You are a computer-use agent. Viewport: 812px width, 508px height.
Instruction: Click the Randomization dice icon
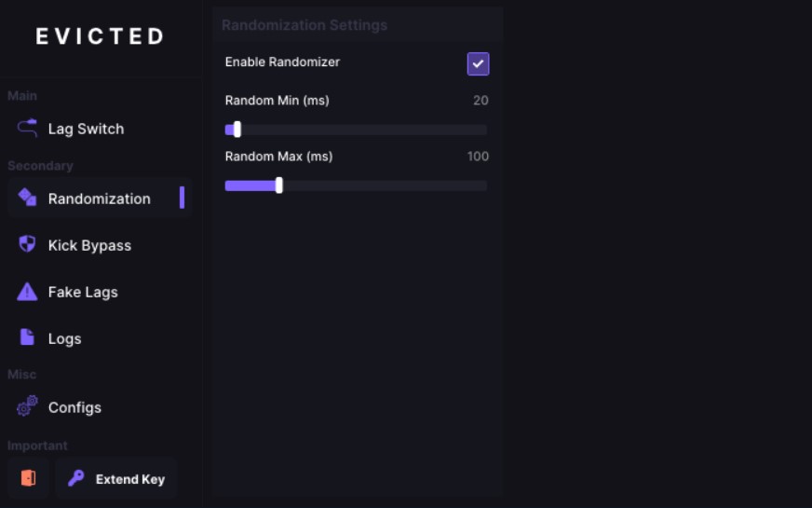click(27, 198)
